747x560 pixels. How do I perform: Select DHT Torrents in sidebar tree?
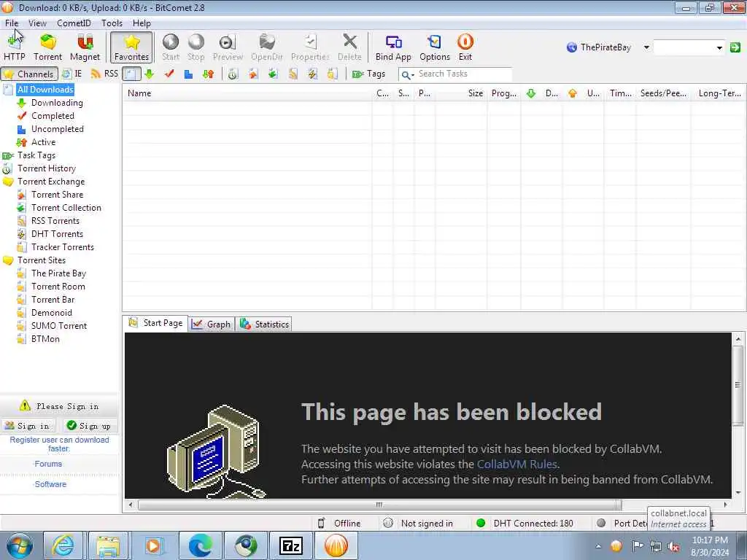[57, 234]
